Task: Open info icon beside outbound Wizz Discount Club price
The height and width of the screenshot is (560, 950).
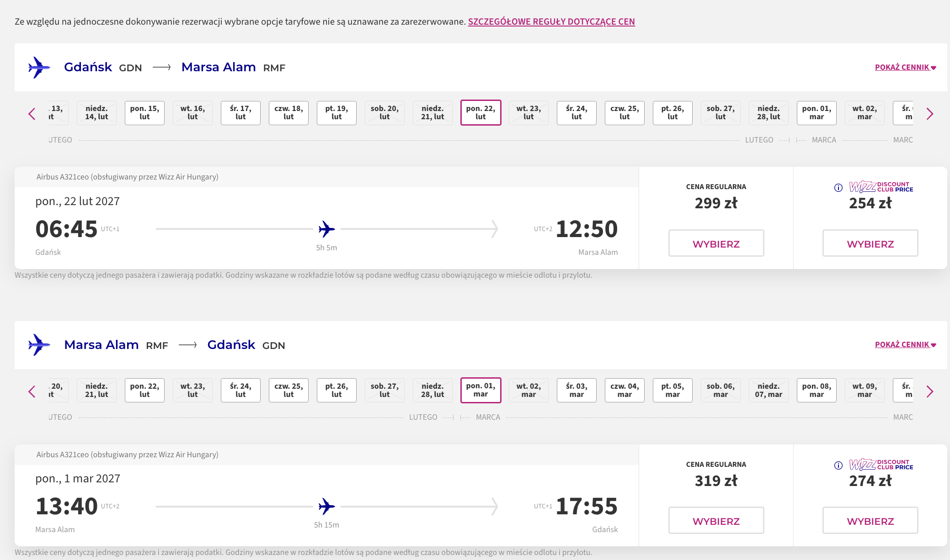Action: coord(838,188)
